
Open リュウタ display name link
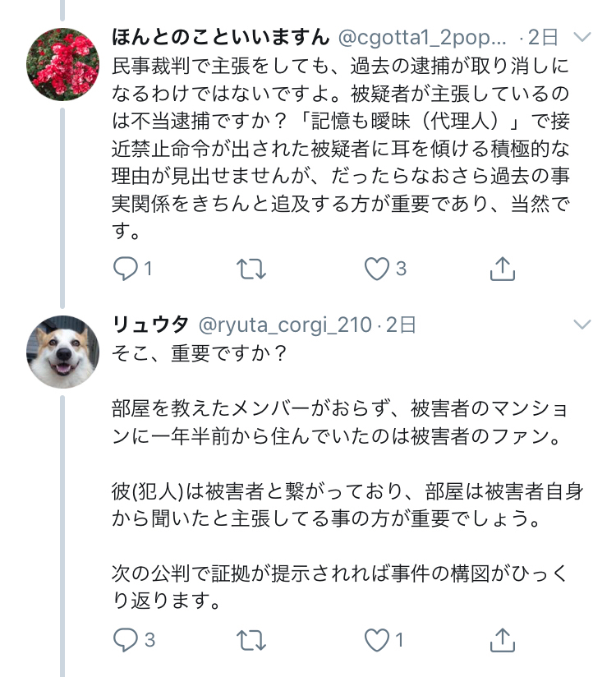point(150,325)
